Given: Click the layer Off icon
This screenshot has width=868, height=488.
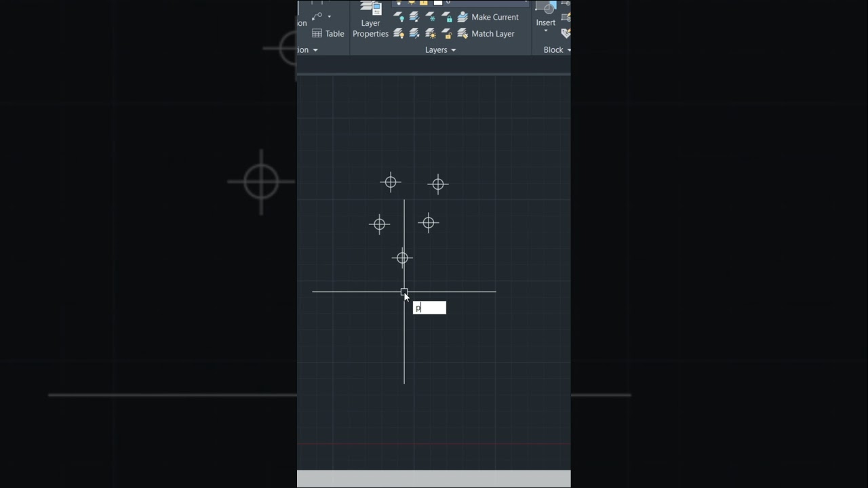Looking at the screenshot, I should point(399,17).
